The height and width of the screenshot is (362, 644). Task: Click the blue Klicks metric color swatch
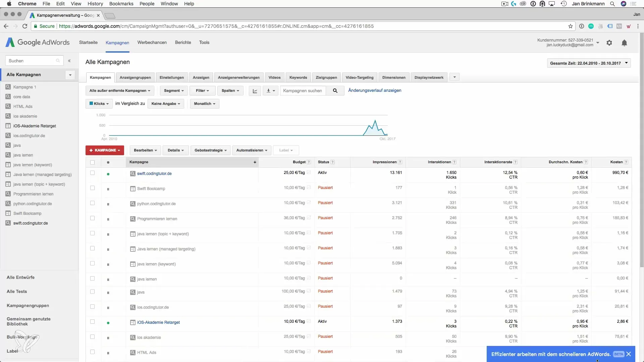91,104
